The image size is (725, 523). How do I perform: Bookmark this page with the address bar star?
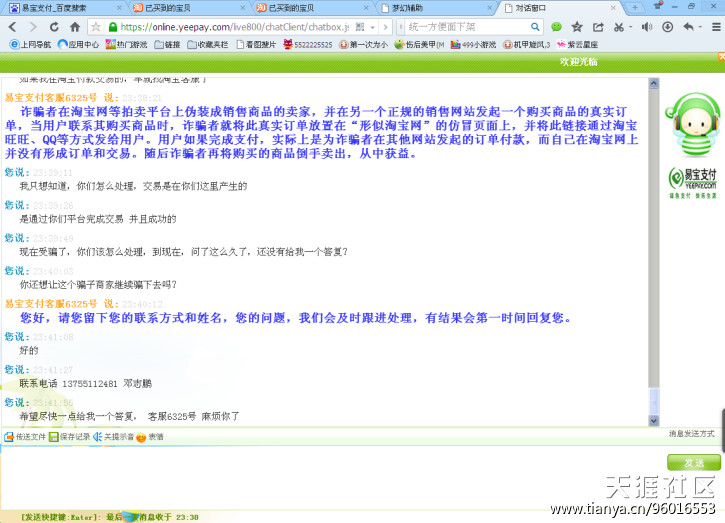(96, 27)
